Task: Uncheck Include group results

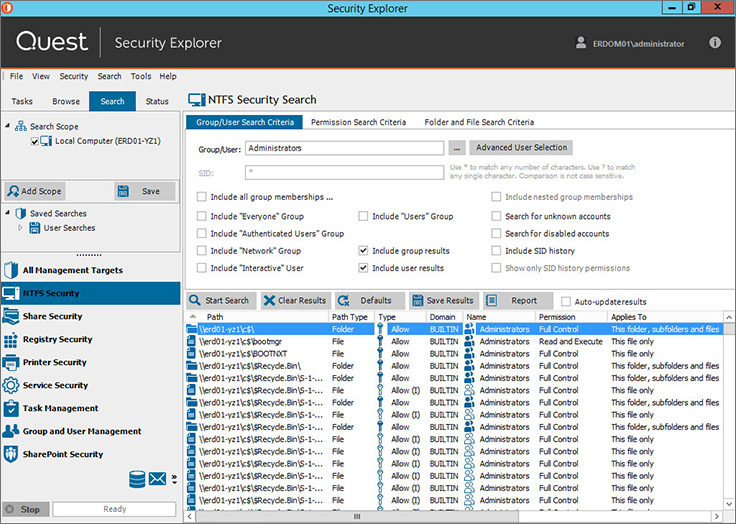Action: [x=363, y=251]
